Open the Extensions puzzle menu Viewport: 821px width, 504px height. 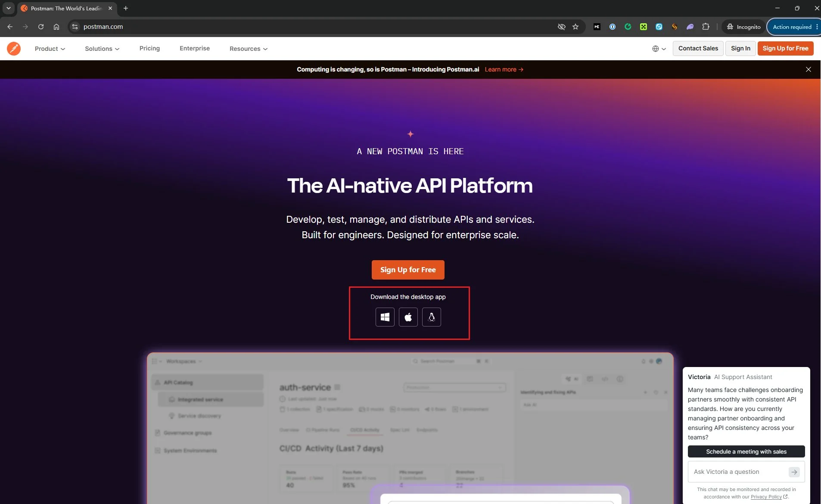pos(706,27)
